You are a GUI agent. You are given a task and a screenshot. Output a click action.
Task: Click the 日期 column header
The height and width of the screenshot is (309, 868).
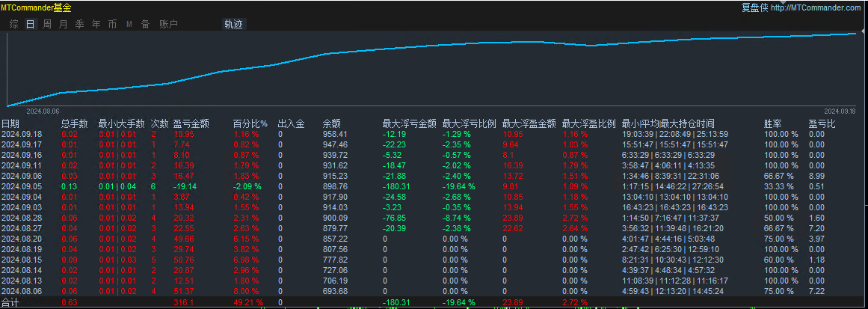pos(10,123)
